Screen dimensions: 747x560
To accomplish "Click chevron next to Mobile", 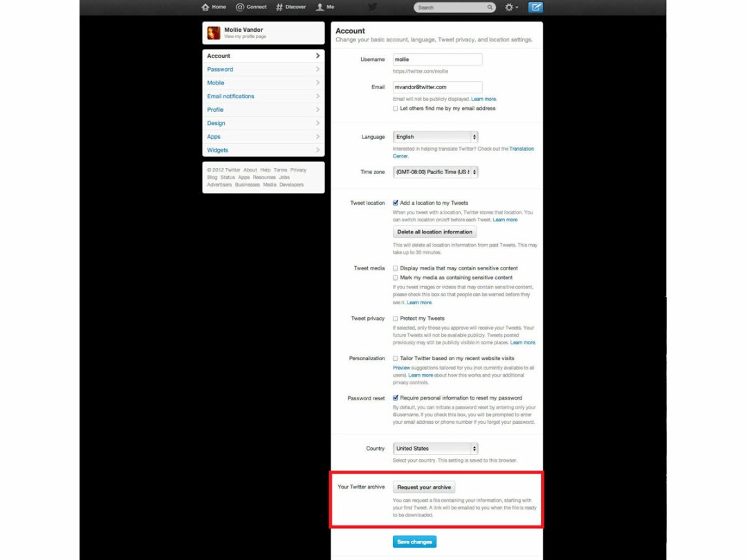I will pos(317,83).
